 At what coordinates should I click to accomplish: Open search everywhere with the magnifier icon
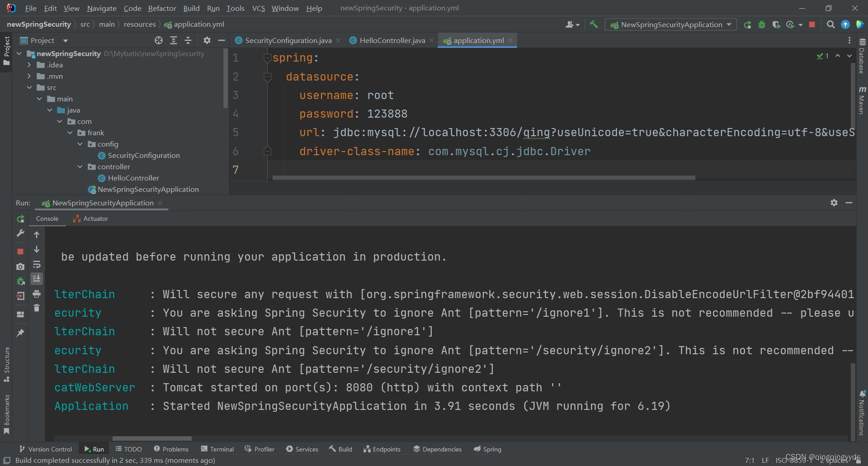click(830, 24)
